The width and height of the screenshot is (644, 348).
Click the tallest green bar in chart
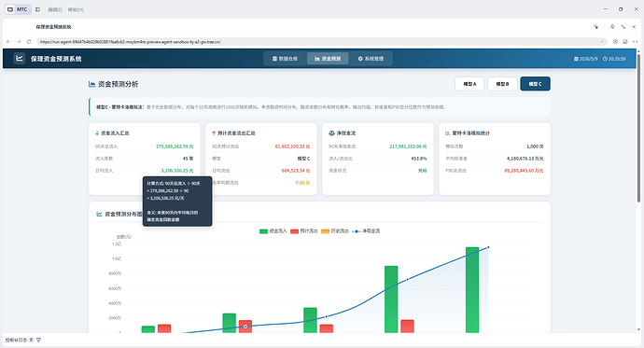tap(472, 290)
